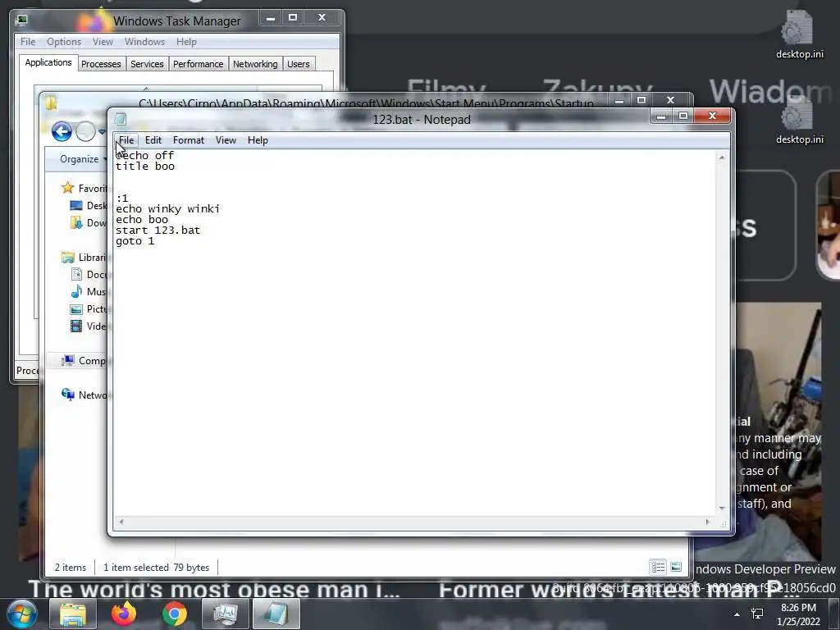Select Favorites in Explorer navigation pane
The width and height of the screenshot is (840, 630).
point(84,188)
